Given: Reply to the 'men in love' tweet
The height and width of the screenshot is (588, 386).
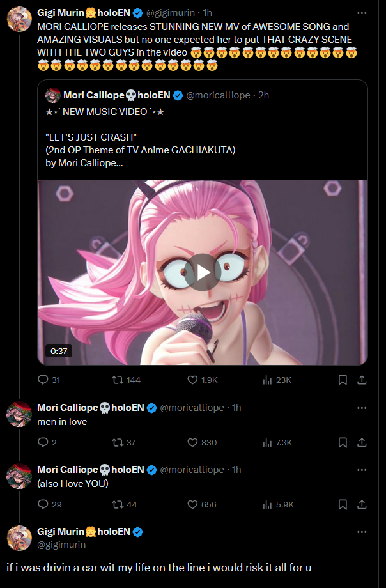Looking at the screenshot, I should [43, 442].
